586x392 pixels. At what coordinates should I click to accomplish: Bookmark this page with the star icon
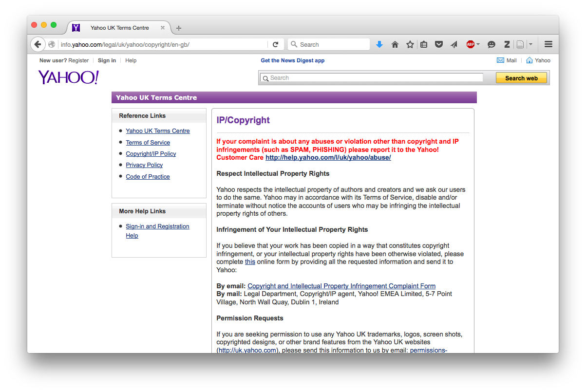pyautogui.click(x=410, y=44)
